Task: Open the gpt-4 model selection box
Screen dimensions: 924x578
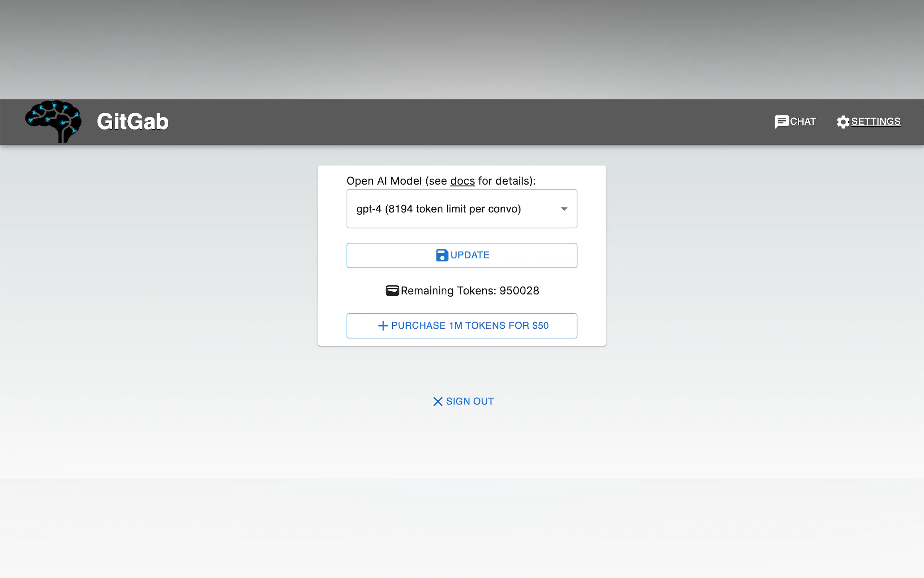Action: coord(461,209)
